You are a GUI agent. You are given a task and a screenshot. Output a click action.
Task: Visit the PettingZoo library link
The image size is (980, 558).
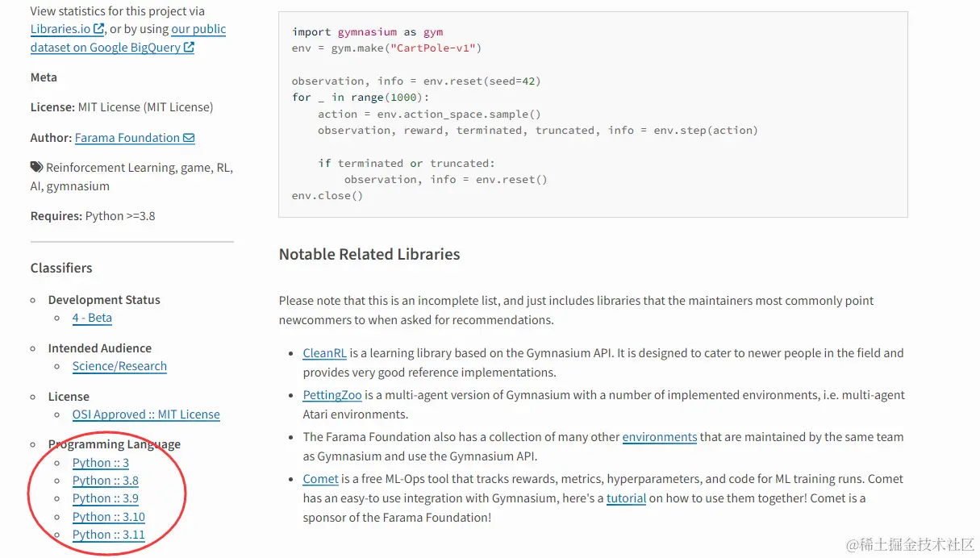[x=332, y=395]
